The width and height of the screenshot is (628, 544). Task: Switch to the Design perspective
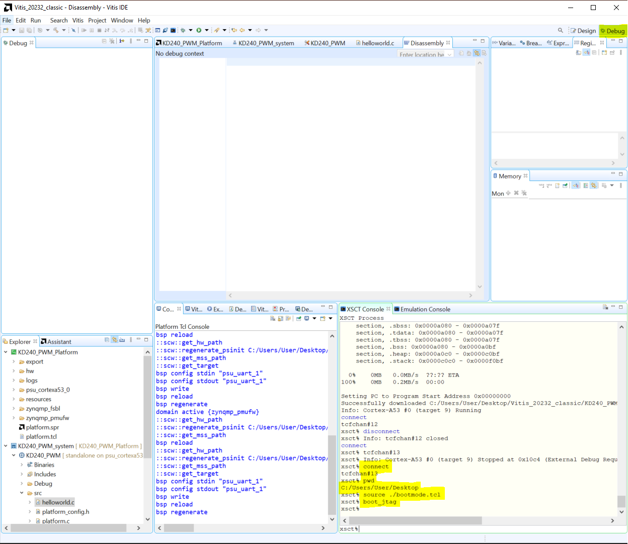583,30
